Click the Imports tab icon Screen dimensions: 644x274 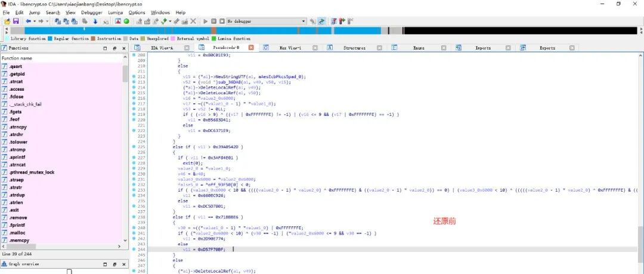[459, 48]
